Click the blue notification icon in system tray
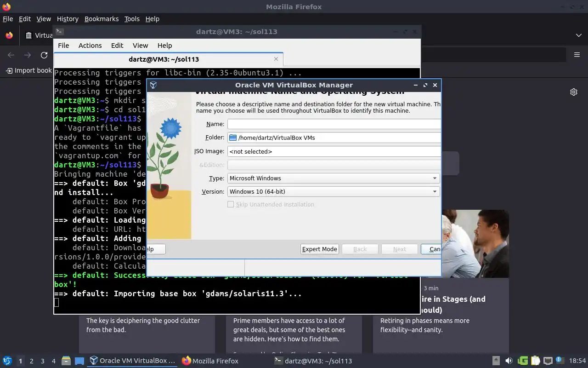Viewport: 588px width, 368px height. click(560, 360)
